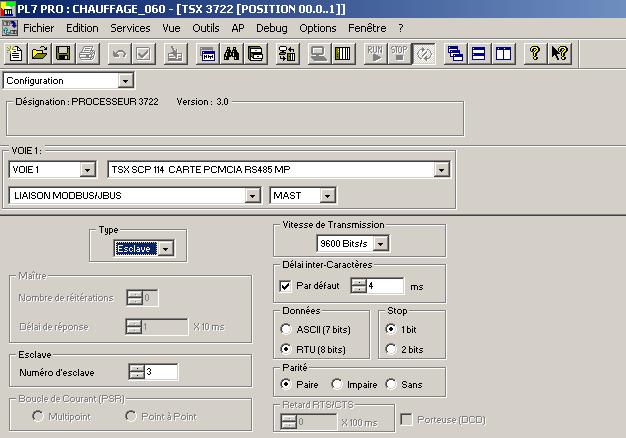Image resolution: width=626 pixels, height=438 pixels.
Task: Open the Debug menu
Action: tap(271, 28)
